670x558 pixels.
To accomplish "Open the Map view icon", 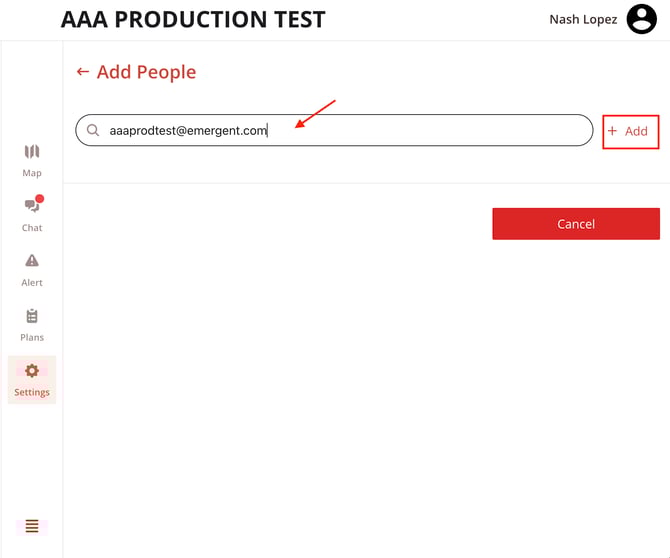I will [32, 152].
